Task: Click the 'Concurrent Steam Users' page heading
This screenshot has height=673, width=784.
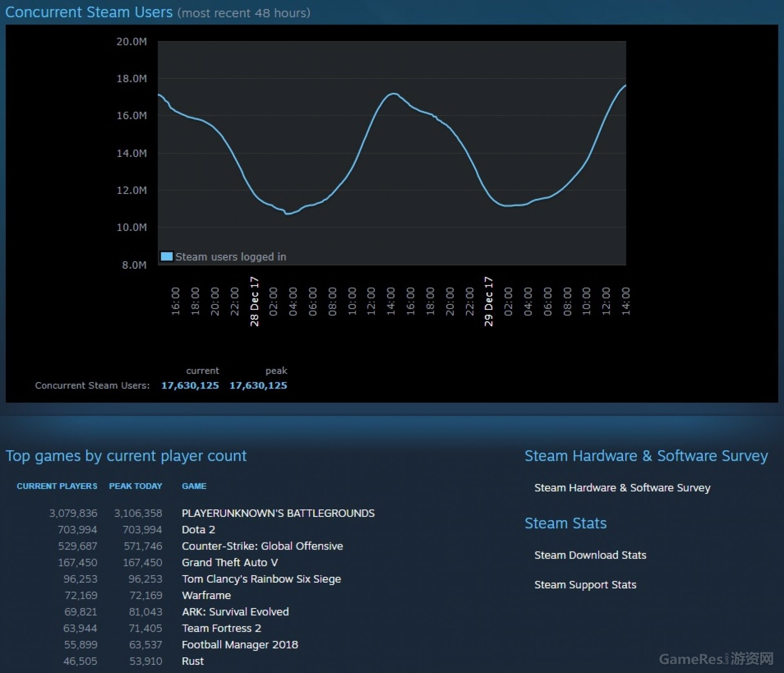Action: pos(89,12)
